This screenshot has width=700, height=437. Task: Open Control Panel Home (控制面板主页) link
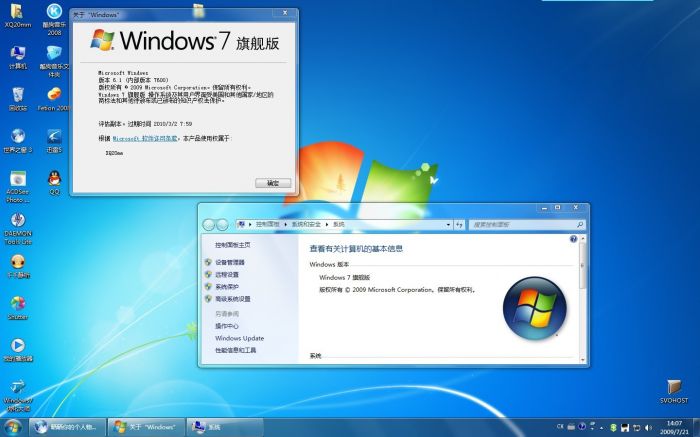click(233, 245)
